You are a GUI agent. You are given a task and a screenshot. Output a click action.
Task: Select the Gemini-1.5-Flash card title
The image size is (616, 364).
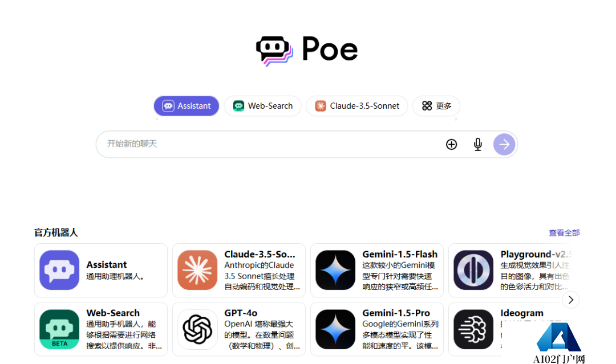[400, 254]
